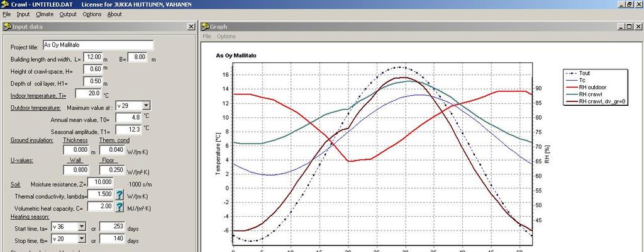Screen dimensions: 644x252
Task: Click the Graph window icon
Action: (206, 26)
